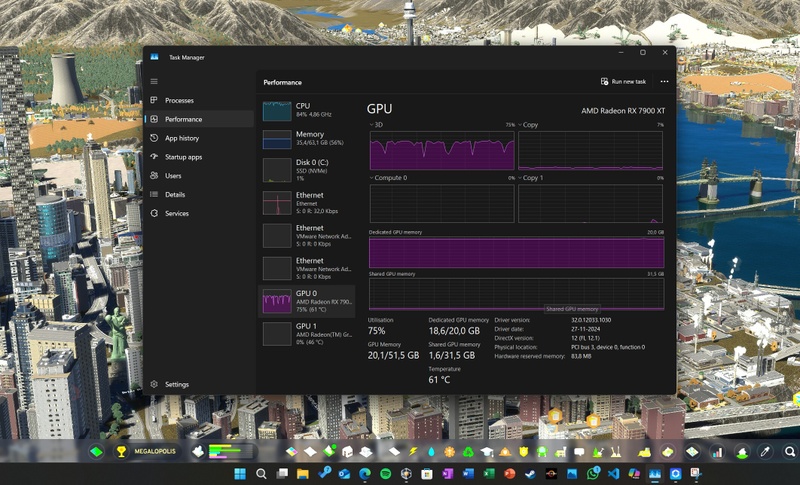Select the eyedropper picker tool in game
This screenshot has width=800, height=485.
765,452
